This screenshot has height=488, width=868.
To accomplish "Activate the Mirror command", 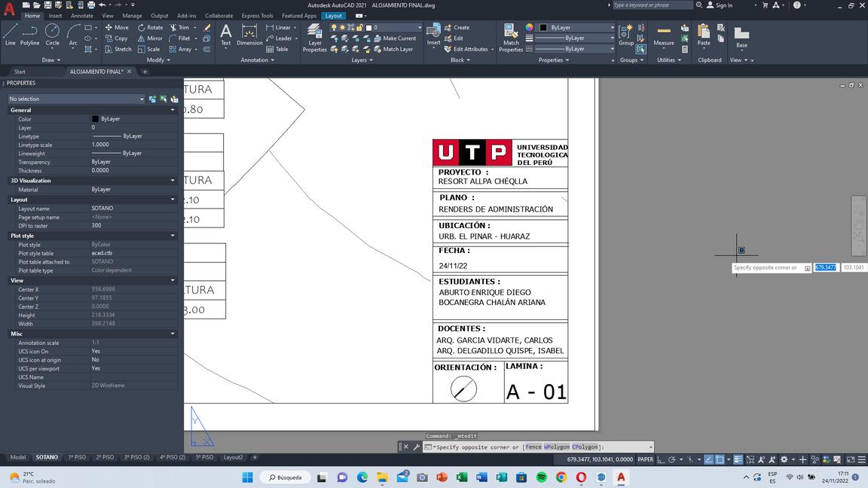I will pyautogui.click(x=150, y=38).
